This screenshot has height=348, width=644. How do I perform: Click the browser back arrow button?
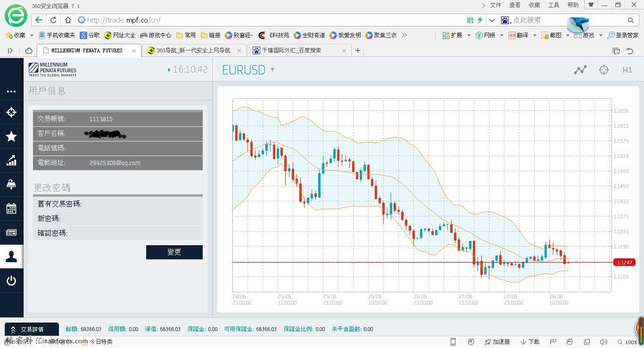pos(39,20)
